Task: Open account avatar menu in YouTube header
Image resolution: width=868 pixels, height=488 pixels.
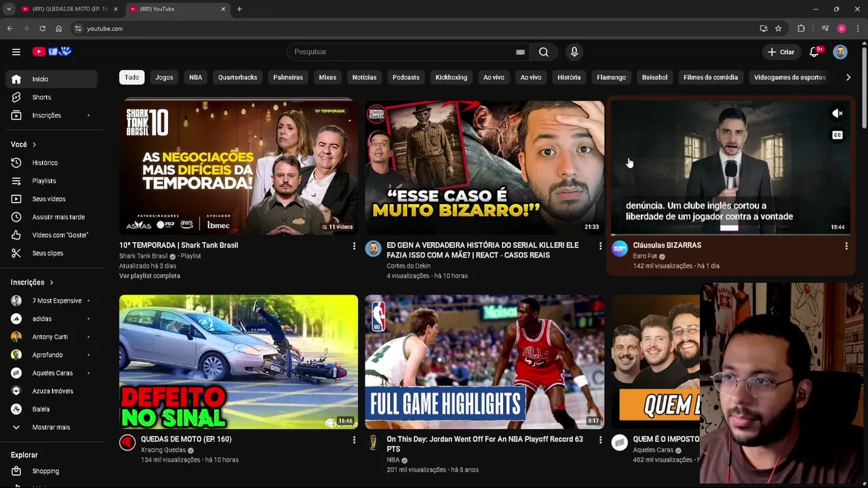Action: coord(840,52)
